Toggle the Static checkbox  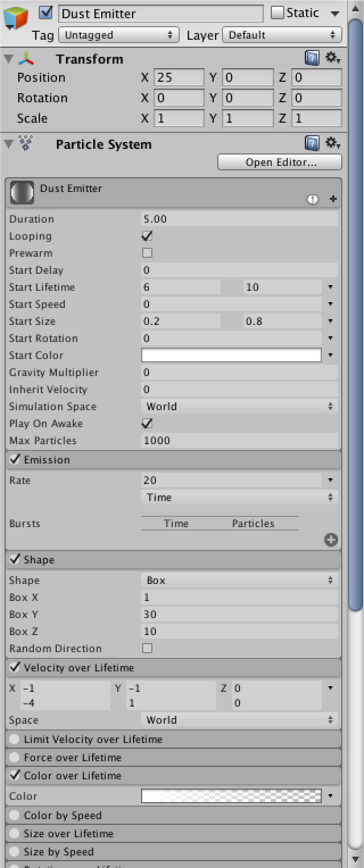coord(278,12)
